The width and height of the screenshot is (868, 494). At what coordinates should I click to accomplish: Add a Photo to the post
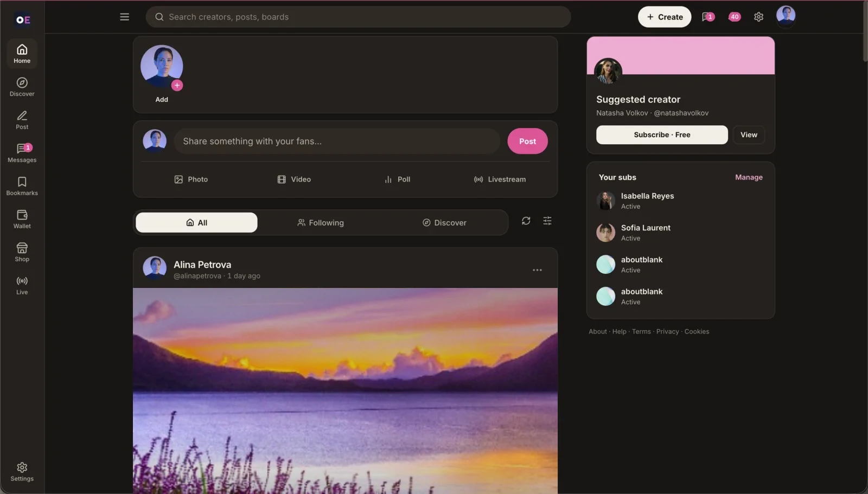[191, 179]
